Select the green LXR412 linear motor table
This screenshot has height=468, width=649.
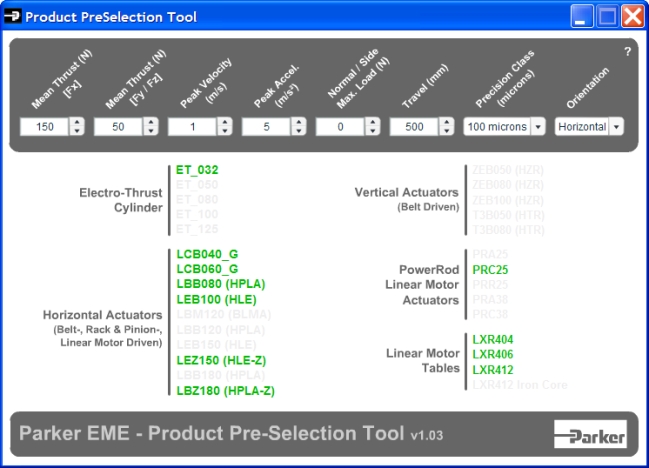coord(493,370)
